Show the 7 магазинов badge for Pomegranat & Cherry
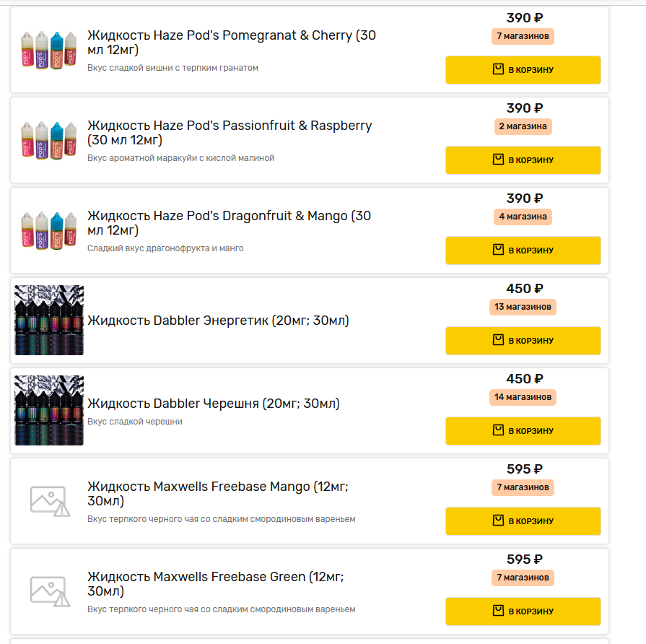The height and width of the screenshot is (644, 646). tap(523, 36)
